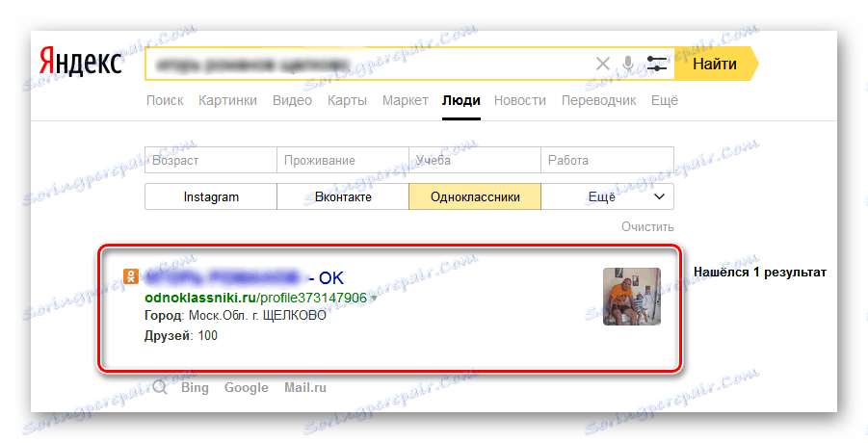Switch to the Картинки tab
868x443 pixels.
pos(227,101)
